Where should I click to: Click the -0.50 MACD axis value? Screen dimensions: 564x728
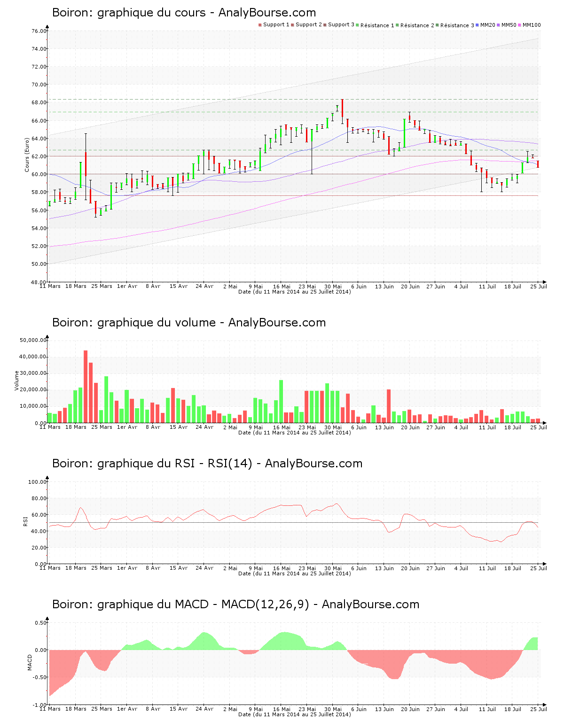pyautogui.click(x=39, y=677)
